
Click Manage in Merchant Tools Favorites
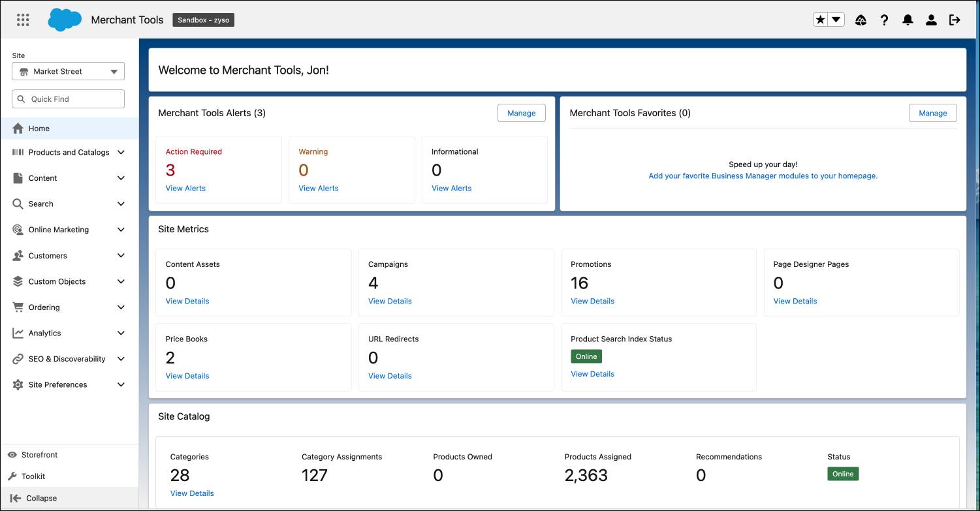point(933,113)
